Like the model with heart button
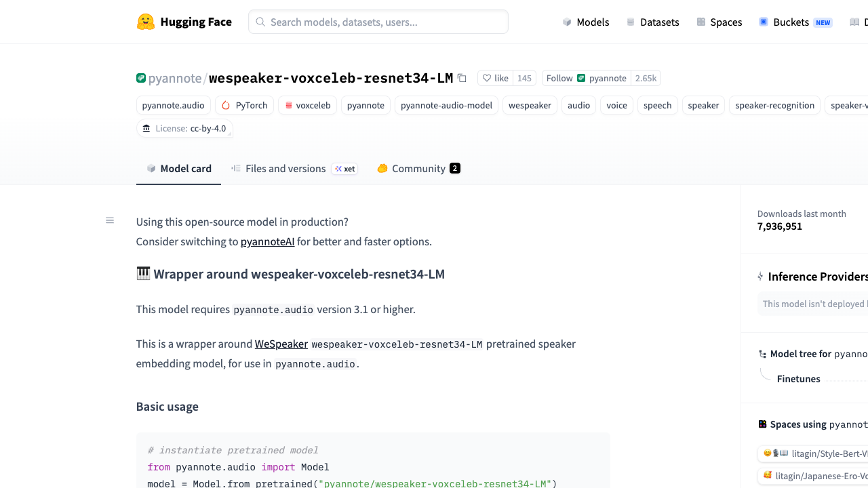This screenshot has height=488, width=868. point(496,78)
